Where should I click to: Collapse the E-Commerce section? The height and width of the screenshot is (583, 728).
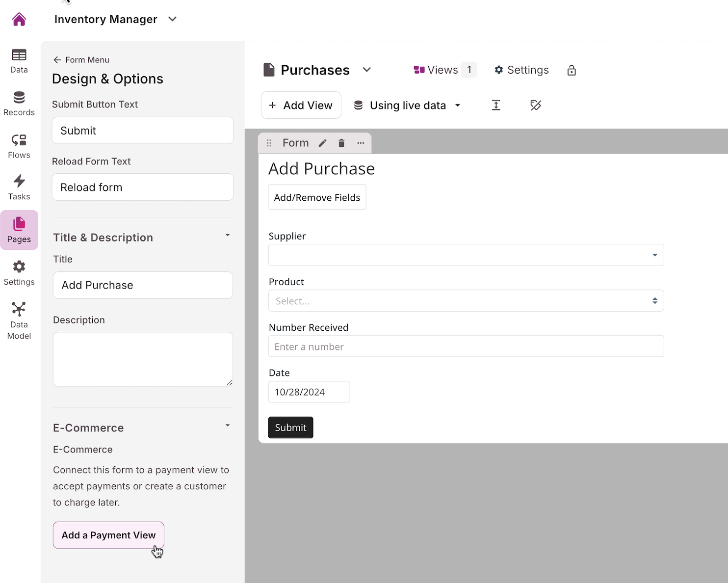(x=228, y=425)
